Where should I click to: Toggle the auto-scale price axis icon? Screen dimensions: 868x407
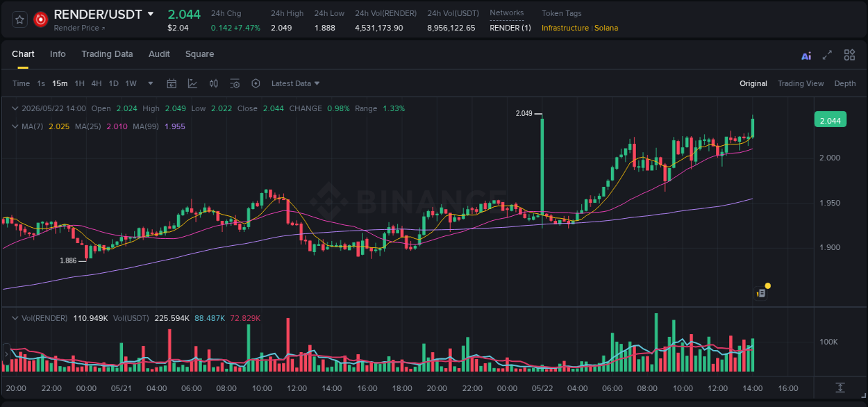pyautogui.click(x=840, y=387)
